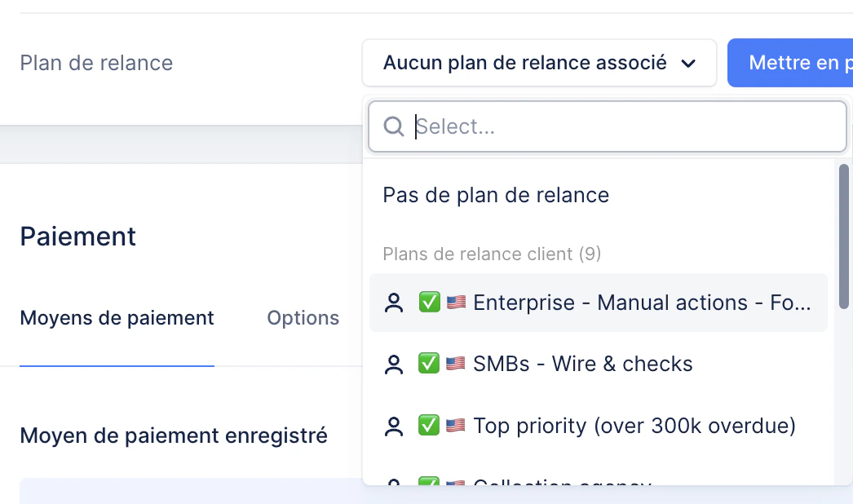Screen dimensions: 853x504
Task: Click the chevron arrow of the plan dropdown
Action: [x=688, y=64]
